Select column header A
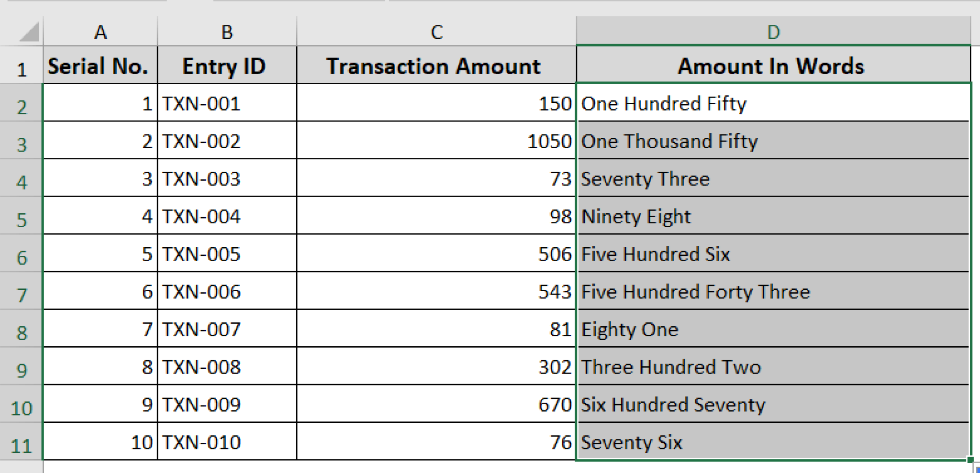The width and height of the screenshot is (980, 473). 100,33
